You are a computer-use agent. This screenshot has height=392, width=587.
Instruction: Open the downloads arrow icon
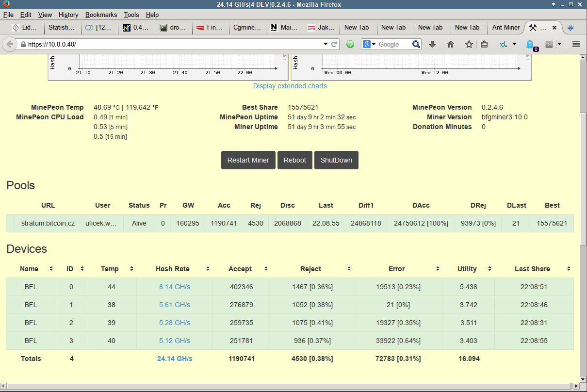pyautogui.click(x=432, y=44)
